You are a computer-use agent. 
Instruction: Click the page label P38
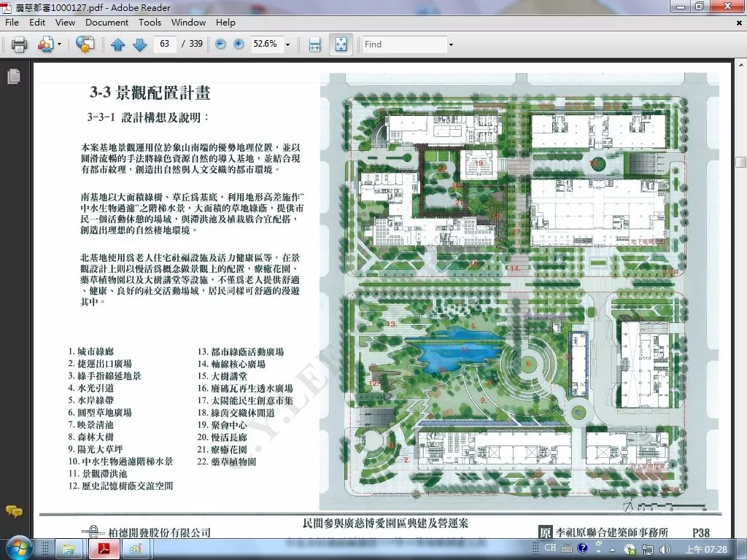[701, 533]
